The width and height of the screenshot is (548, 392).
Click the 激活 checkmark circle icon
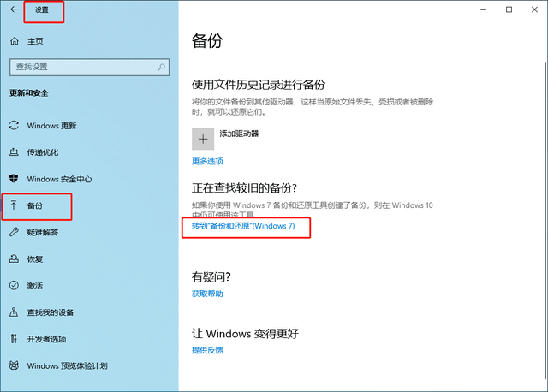point(14,285)
